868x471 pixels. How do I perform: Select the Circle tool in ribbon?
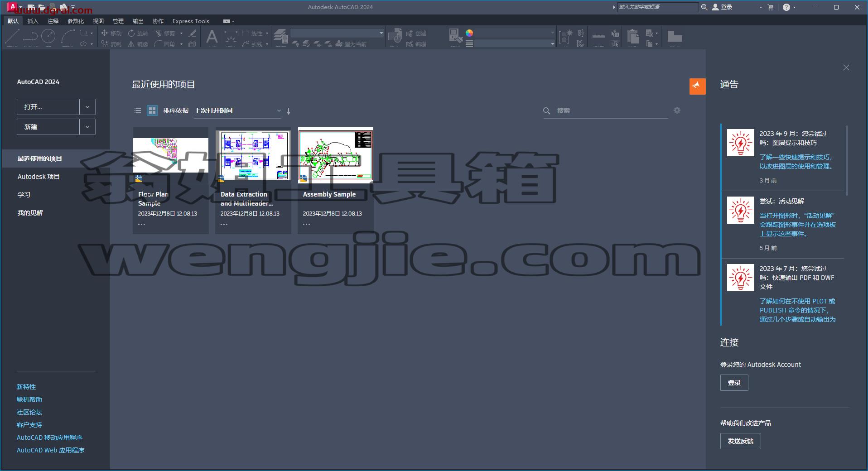[48, 36]
